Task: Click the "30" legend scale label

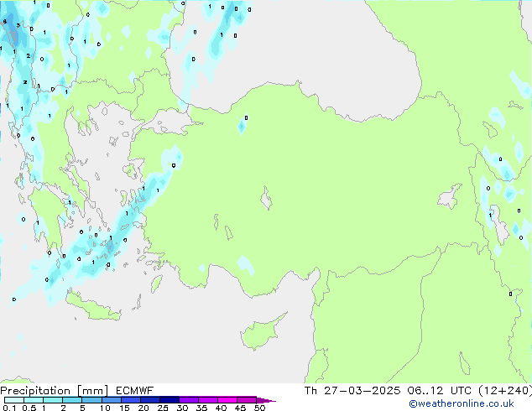Action: point(182,408)
